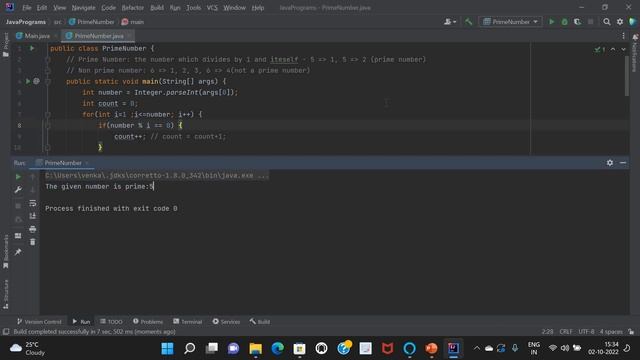Switch to Main.java editor tab

point(33,36)
